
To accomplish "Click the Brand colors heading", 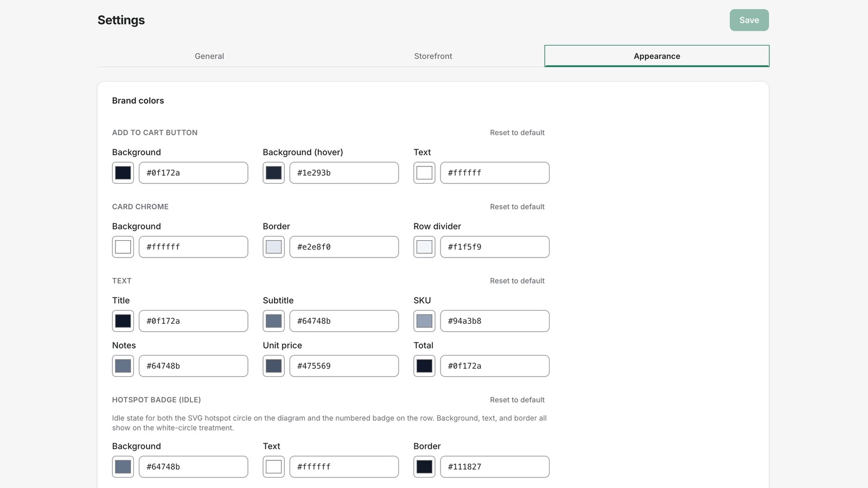I will (x=138, y=101).
